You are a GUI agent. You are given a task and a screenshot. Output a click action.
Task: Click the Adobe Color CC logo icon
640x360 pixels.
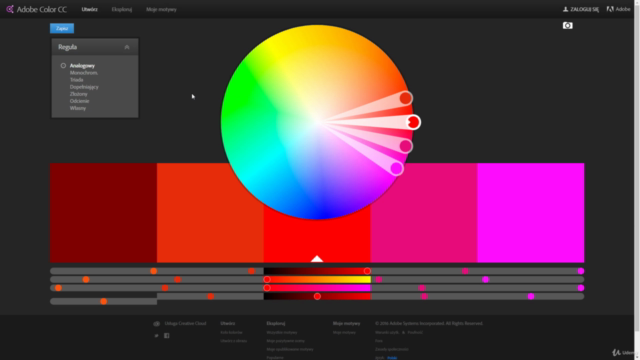(x=10, y=9)
